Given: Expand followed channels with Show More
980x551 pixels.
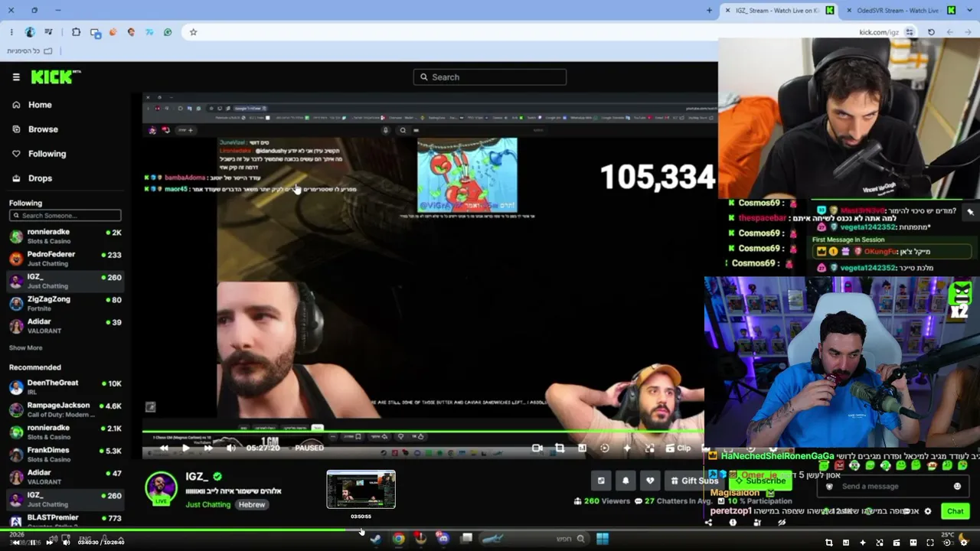Looking at the screenshot, I should coord(25,348).
